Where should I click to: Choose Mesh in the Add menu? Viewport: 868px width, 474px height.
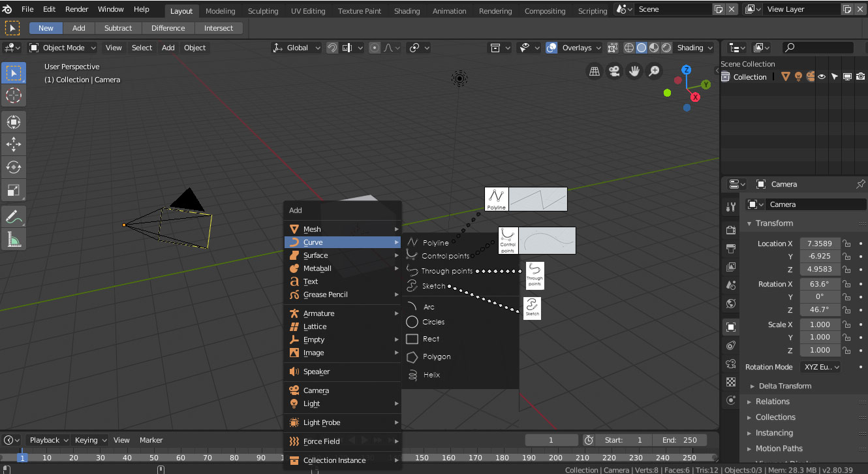click(343, 229)
